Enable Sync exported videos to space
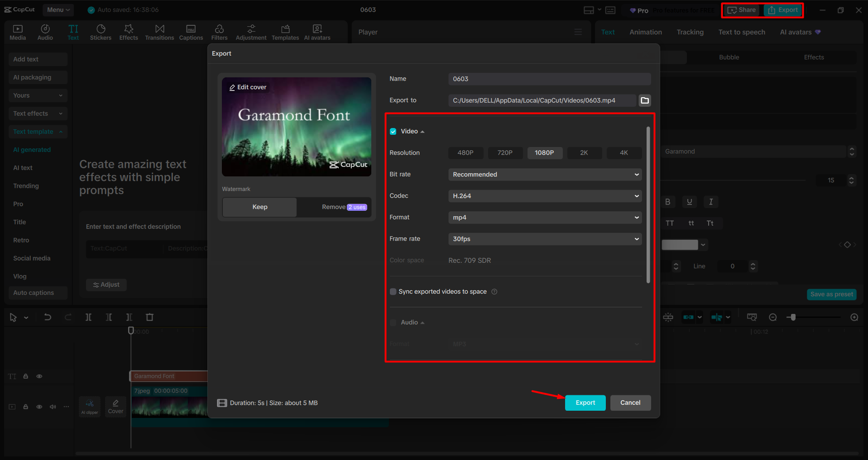 pos(393,291)
